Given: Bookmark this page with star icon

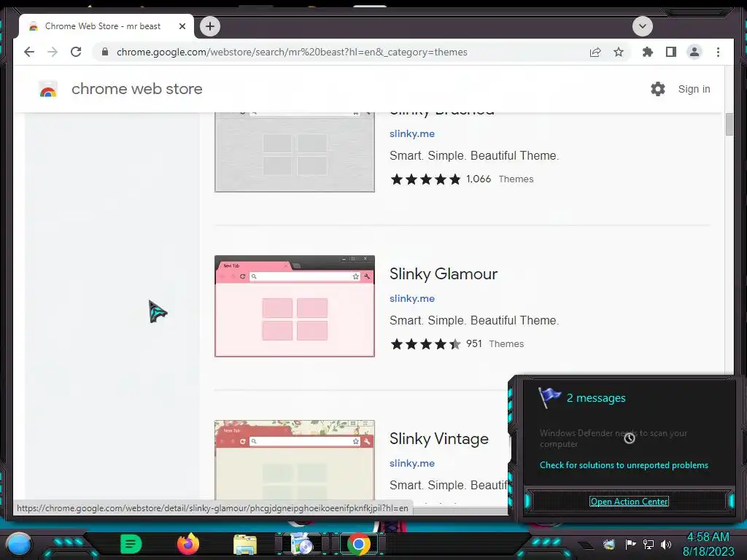Looking at the screenshot, I should pyautogui.click(x=619, y=52).
